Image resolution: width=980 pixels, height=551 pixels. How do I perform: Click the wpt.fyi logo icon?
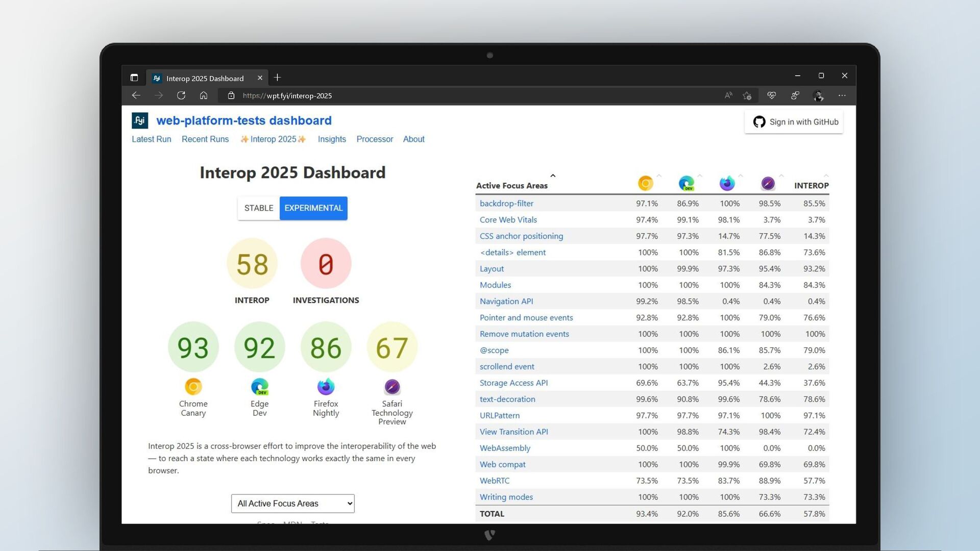point(140,120)
